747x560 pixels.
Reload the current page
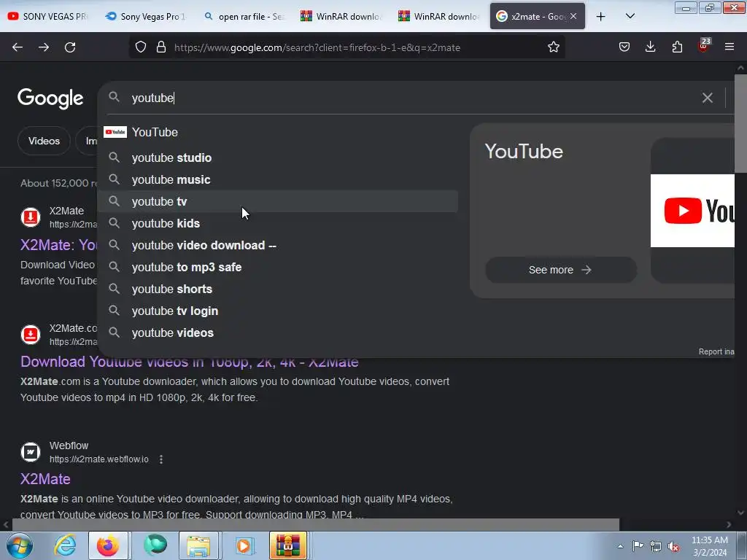(x=70, y=47)
